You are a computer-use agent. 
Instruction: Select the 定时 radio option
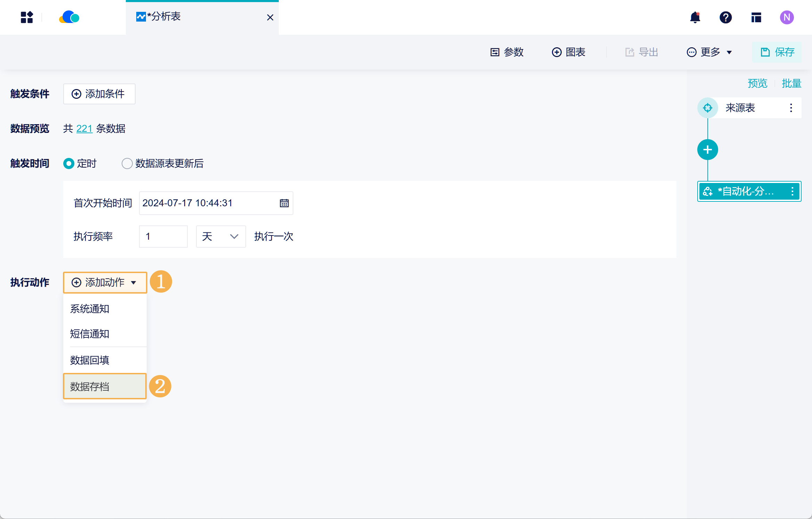pyautogui.click(x=69, y=163)
